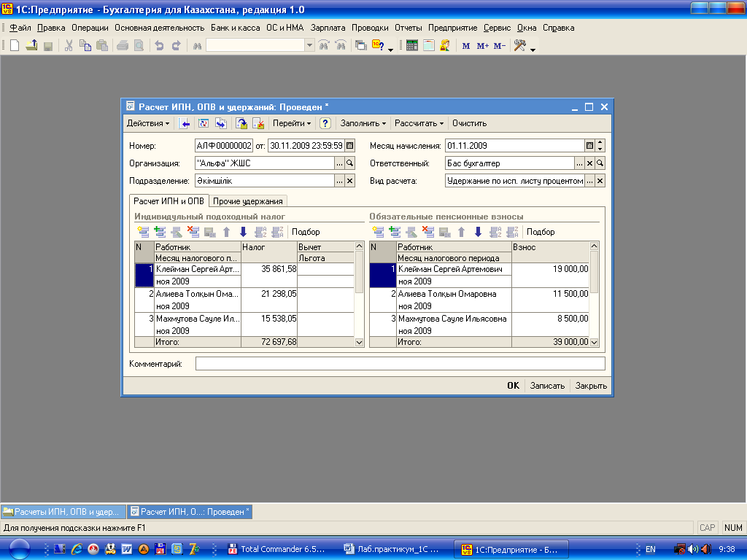The width and height of the screenshot is (747, 560).
Task: Click Подбор in Pension contributions toolbar
Action: coord(541,232)
